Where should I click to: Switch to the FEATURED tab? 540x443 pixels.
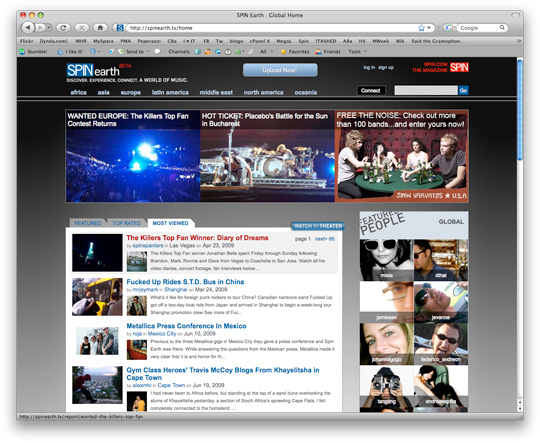[x=88, y=223]
